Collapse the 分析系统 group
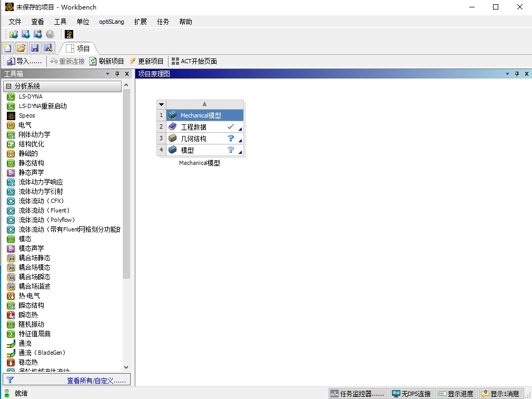The image size is (532, 399). (10, 85)
